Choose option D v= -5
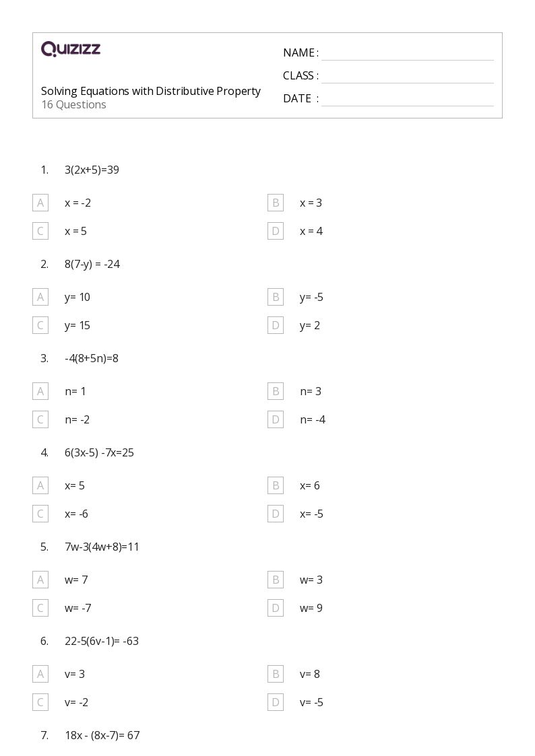The image size is (535, 756). (x=276, y=702)
